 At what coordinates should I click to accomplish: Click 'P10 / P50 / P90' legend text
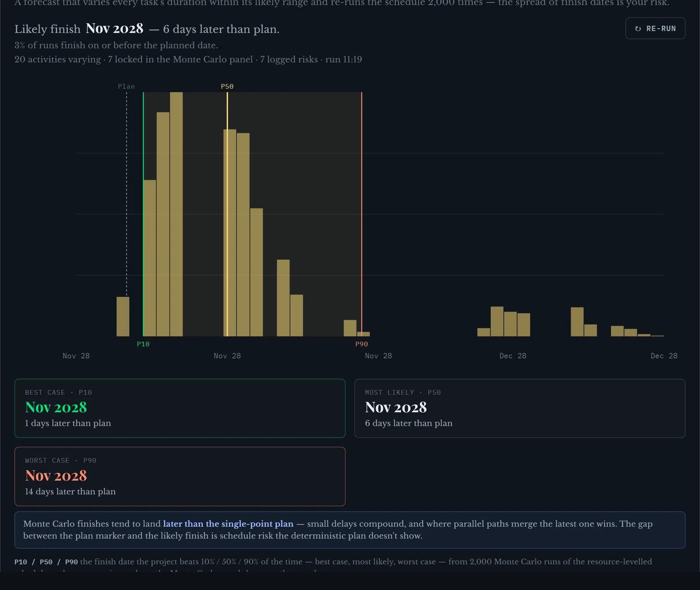46,562
